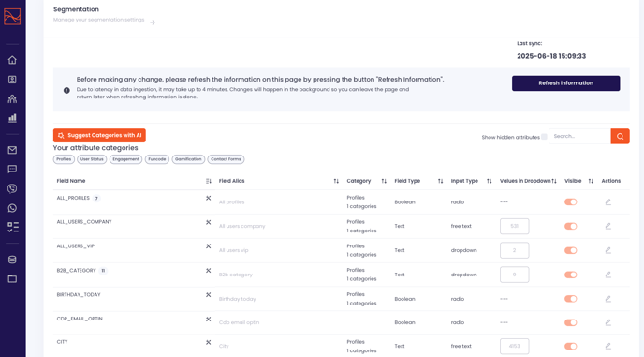This screenshot has height=357, width=644.
Task: Open the Home icon in sidebar
Action: 12,60
